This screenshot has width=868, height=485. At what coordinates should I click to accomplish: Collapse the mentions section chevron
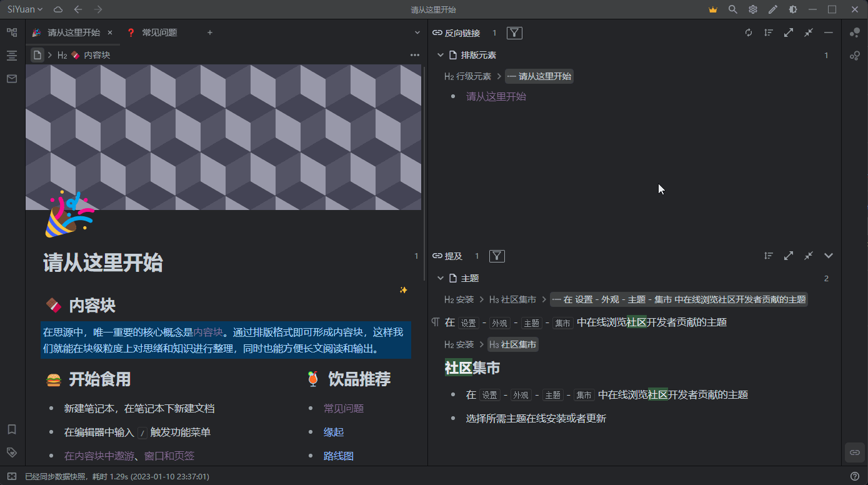pyautogui.click(x=829, y=256)
